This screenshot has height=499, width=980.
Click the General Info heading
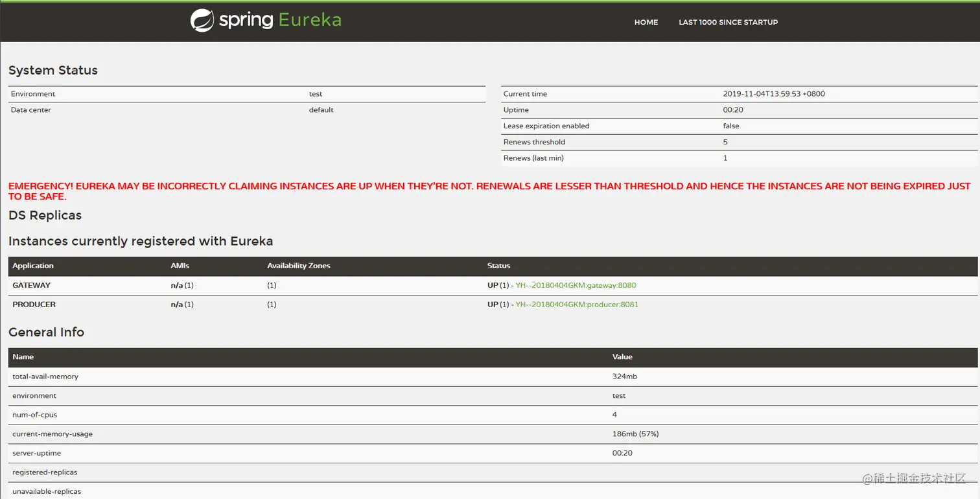[x=46, y=332]
